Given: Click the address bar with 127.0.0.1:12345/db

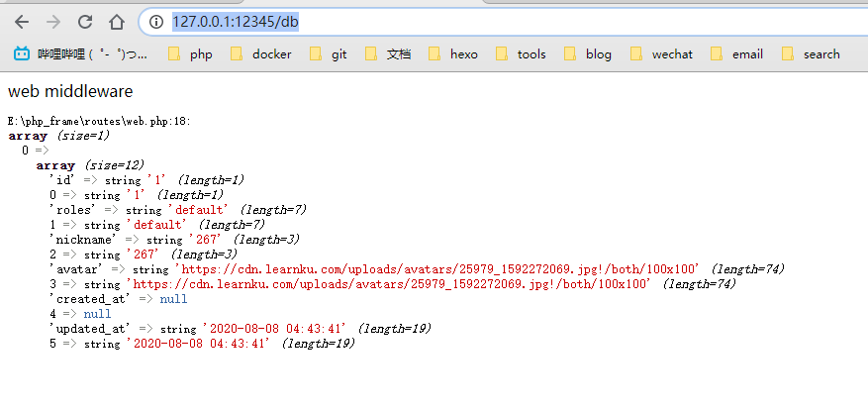Looking at the screenshot, I should click(x=503, y=22).
